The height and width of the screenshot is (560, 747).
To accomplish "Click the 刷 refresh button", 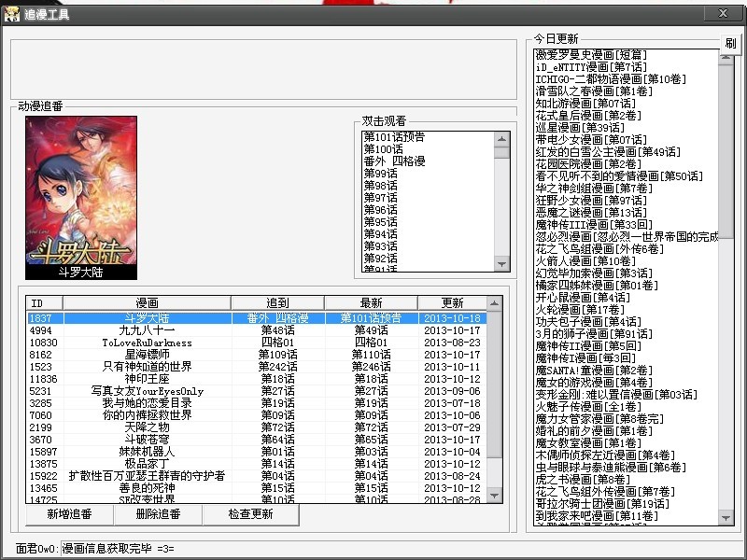I will [x=730, y=43].
